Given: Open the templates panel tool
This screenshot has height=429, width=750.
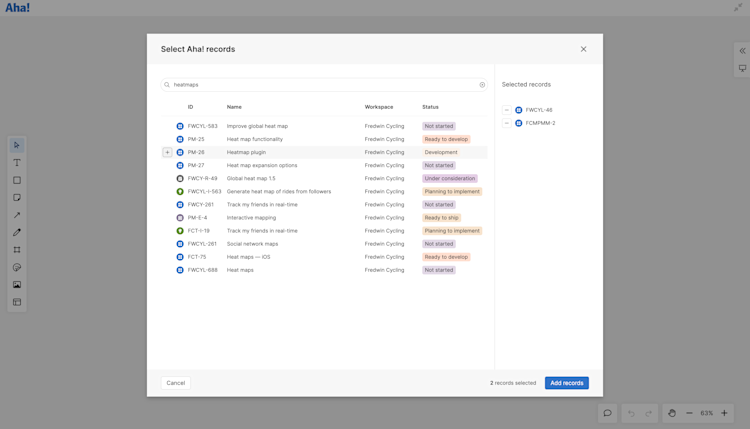Looking at the screenshot, I should [17, 302].
